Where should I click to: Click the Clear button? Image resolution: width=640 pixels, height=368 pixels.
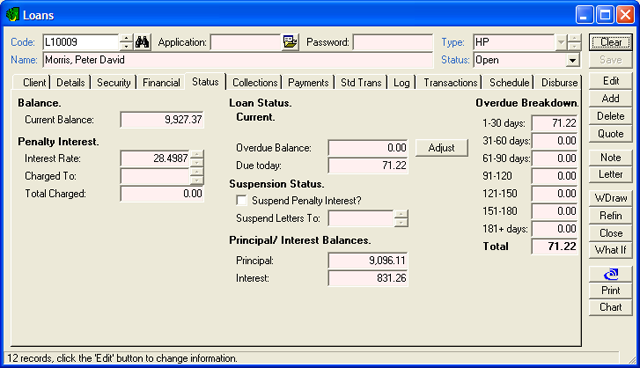[611, 42]
